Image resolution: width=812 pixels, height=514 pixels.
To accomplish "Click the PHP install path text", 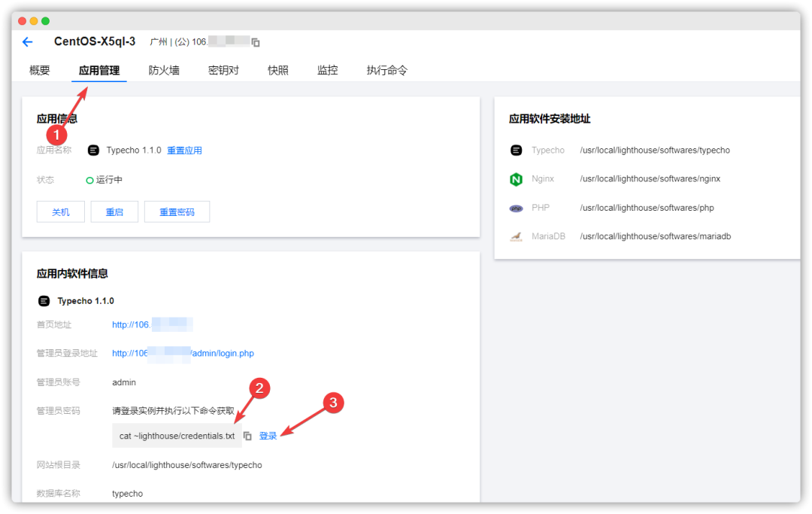I will pos(647,208).
